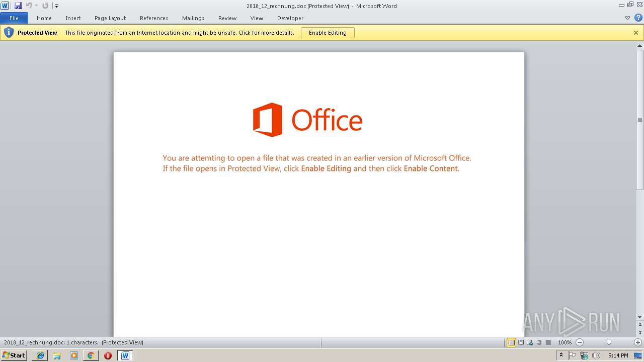The image size is (644, 362).
Task: Click the 'Enable Content' instruction text line
Action: 311,168
